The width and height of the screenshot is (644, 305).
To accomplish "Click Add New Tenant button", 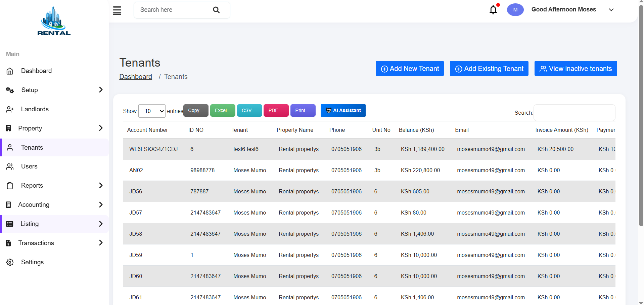I will [x=410, y=69].
